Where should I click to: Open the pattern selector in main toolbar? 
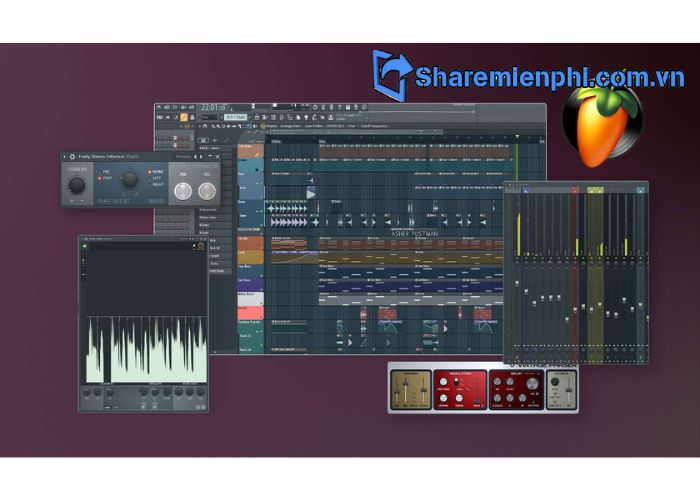point(236,117)
